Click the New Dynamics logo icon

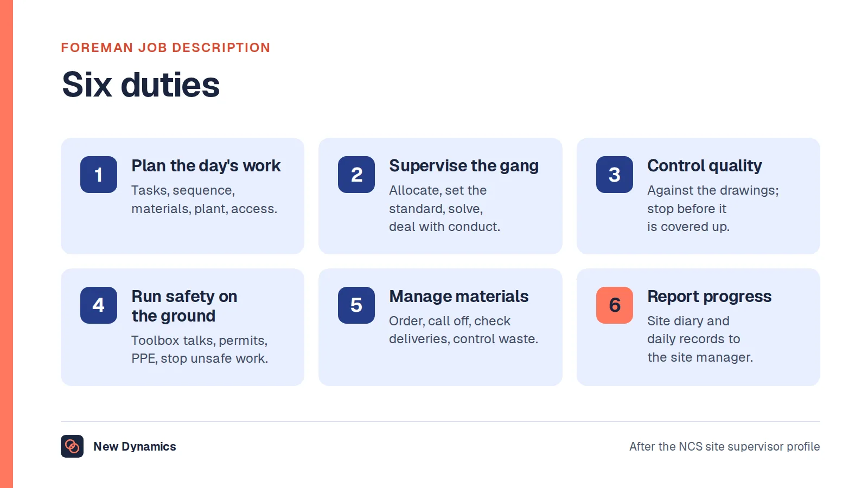click(72, 446)
